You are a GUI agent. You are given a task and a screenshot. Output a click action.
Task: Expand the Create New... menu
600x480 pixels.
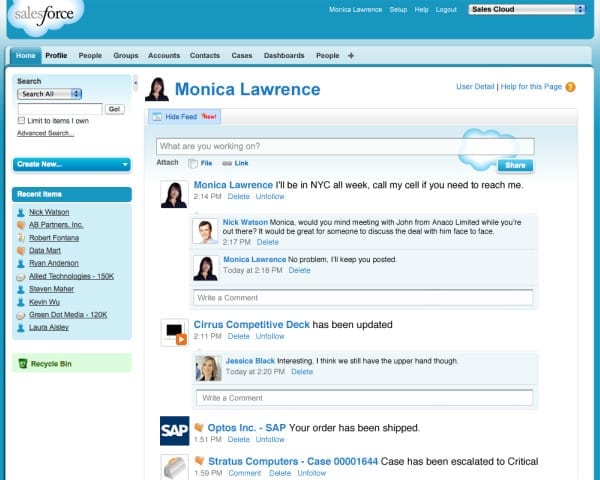[x=72, y=164]
